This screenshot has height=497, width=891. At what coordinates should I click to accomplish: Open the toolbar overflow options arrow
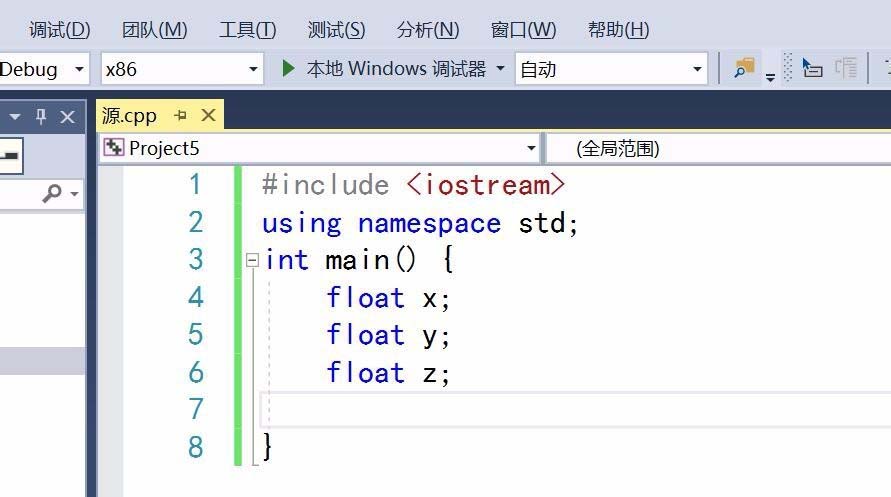tap(771, 77)
